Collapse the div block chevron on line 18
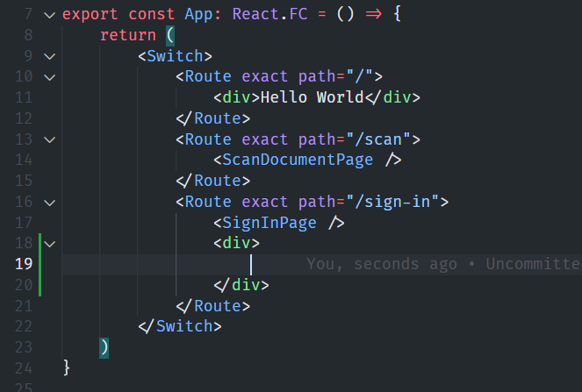 (x=49, y=244)
